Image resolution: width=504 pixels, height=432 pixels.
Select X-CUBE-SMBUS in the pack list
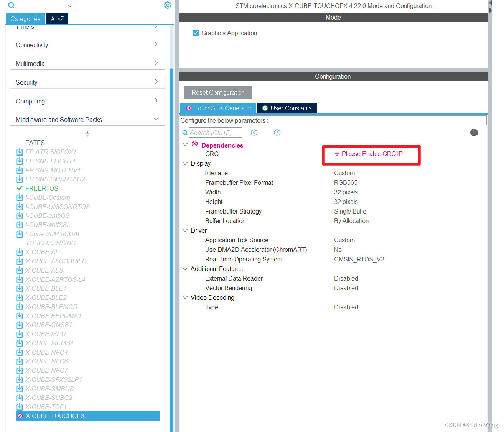[49, 389]
